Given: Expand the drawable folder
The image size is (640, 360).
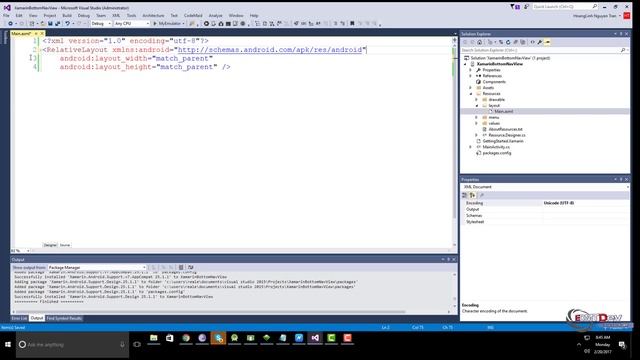Looking at the screenshot, I should click(x=477, y=100).
